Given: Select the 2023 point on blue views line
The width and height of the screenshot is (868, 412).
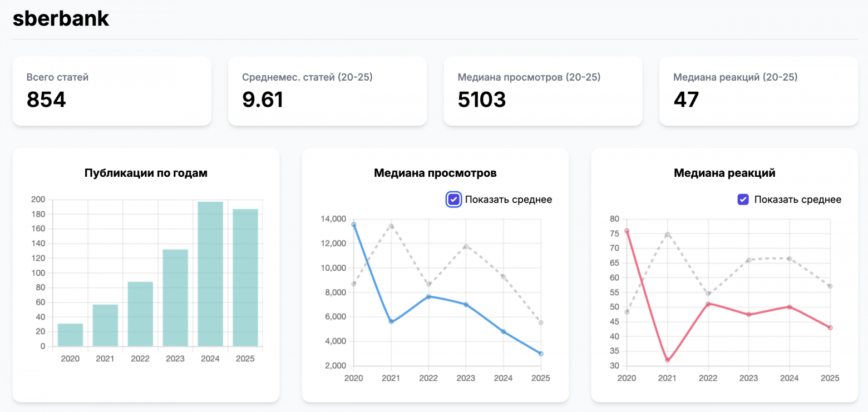Looking at the screenshot, I should click(466, 305).
